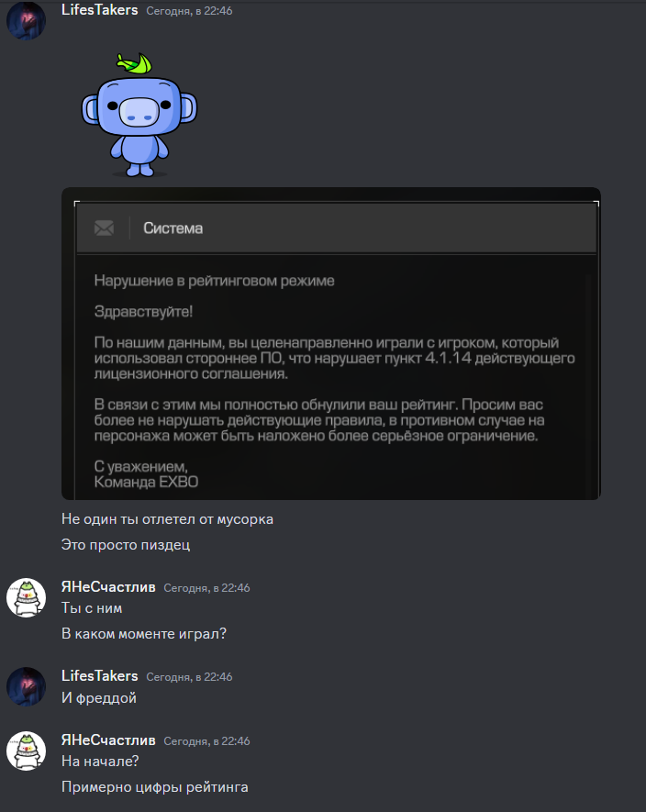Select message 'Не один ты отлетел от мусорка'
The height and width of the screenshot is (812, 646).
coord(167,519)
